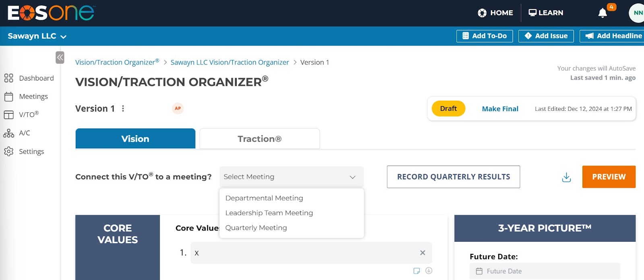Toggle the Select Meeting dropdown
644x280 pixels.
(291, 177)
